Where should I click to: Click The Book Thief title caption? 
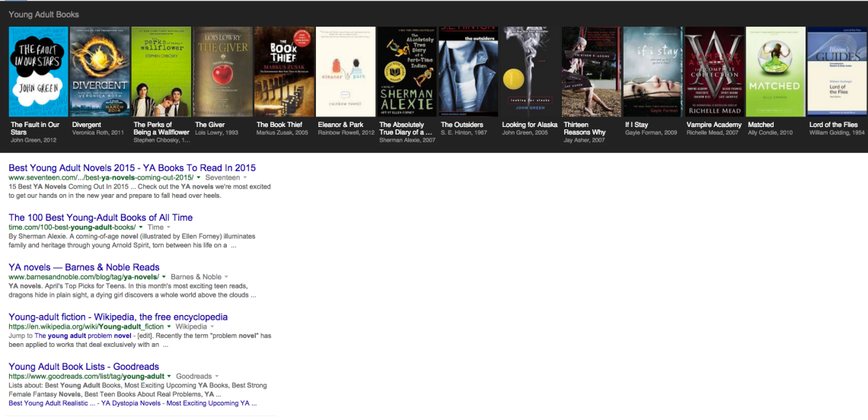click(279, 125)
